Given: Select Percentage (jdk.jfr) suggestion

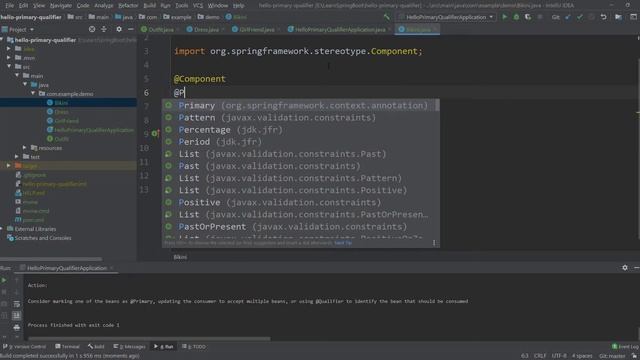Looking at the screenshot, I should (298, 130).
